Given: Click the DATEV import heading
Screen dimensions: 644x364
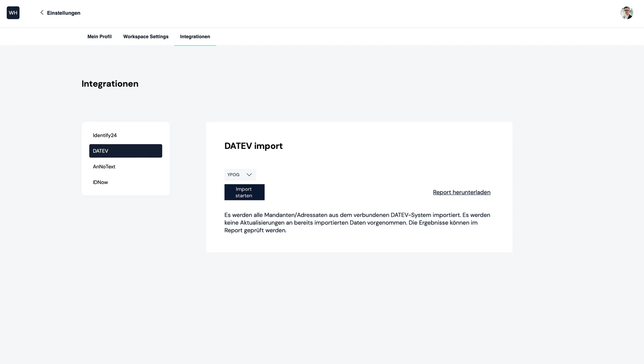Looking at the screenshot, I should [x=254, y=146].
